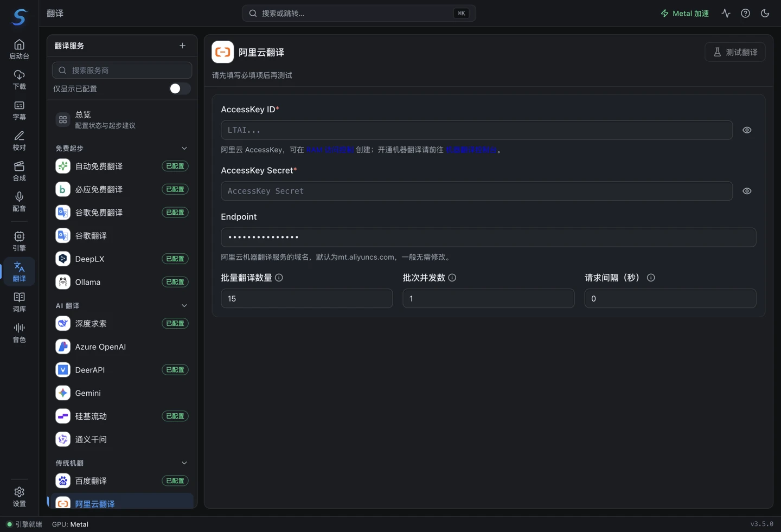The width and height of the screenshot is (781, 532).
Task: Click the app logo icon
Action: (20, 17)
